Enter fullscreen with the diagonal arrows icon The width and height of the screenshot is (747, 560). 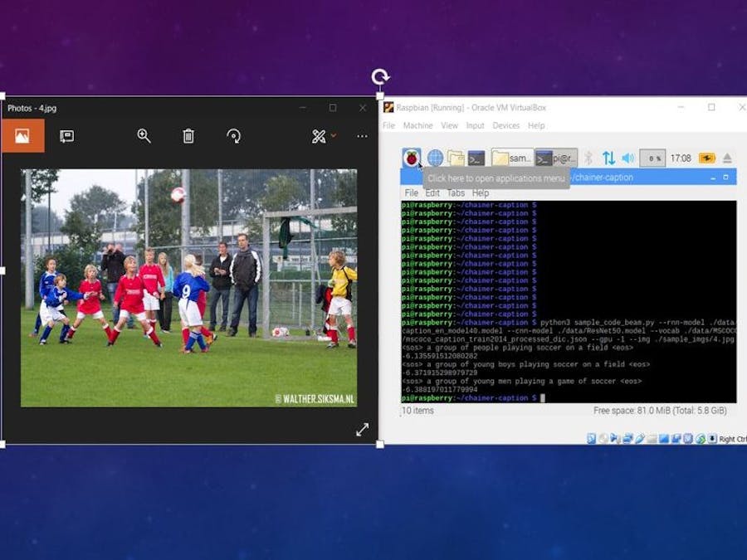(362, 429)
